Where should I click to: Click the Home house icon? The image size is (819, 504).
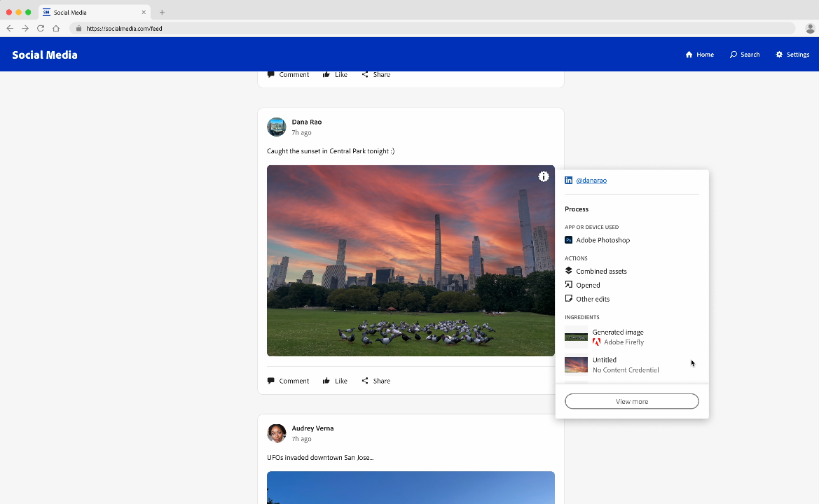(x=689, y=55)
